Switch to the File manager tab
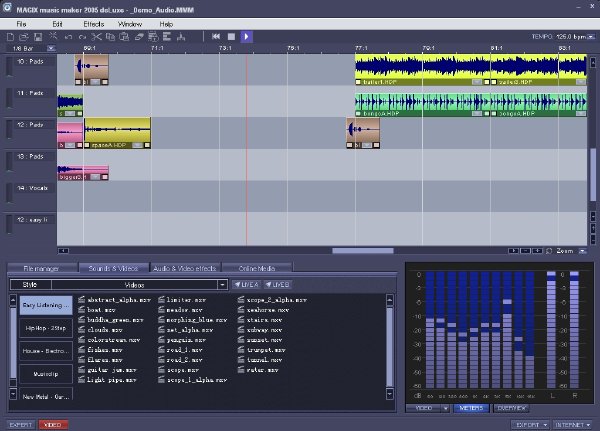Screen dimensions: 600x431 [41, 268]
